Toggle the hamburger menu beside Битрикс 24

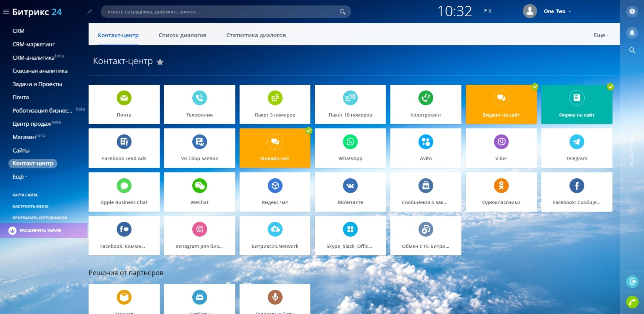6,12
